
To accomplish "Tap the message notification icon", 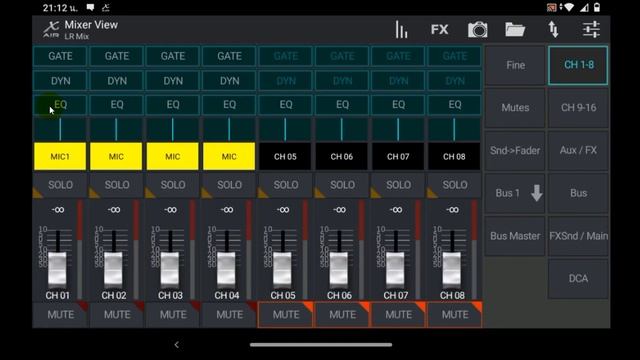I will (91, 7).
